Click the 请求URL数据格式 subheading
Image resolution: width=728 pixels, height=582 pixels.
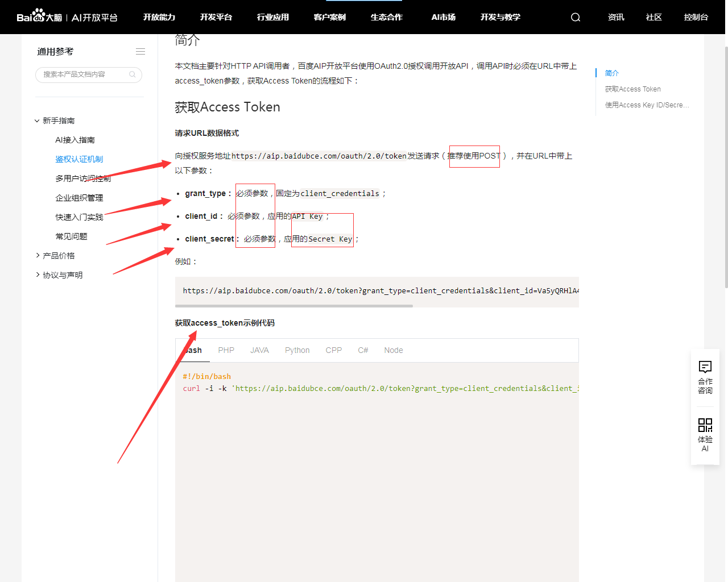(x=207, y=133)
